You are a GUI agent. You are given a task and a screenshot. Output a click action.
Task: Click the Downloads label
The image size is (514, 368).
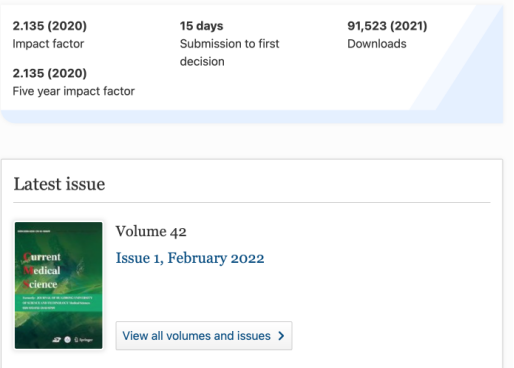[377, 44]
